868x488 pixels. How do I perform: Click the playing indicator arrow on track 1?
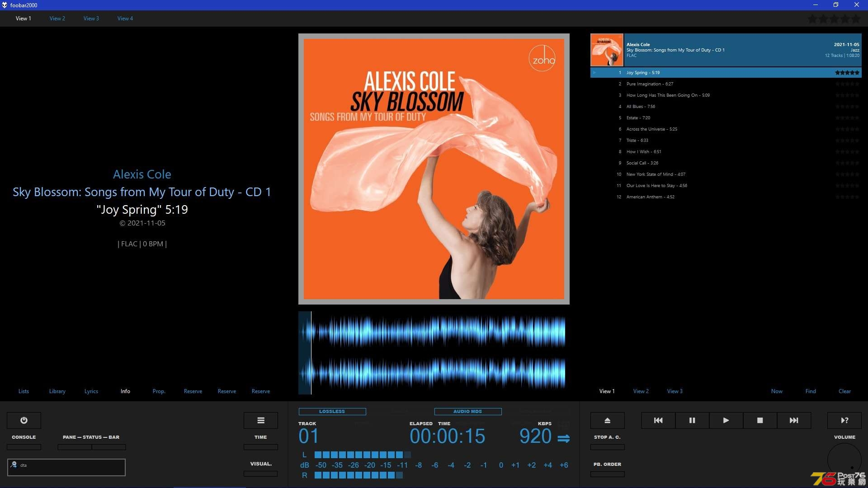coord(595,73)
